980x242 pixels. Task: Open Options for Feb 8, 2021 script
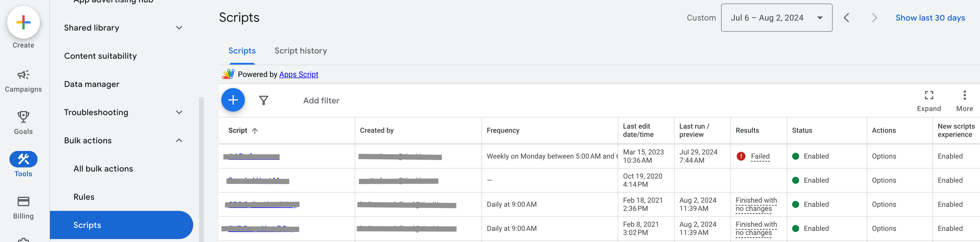point(884,229)
